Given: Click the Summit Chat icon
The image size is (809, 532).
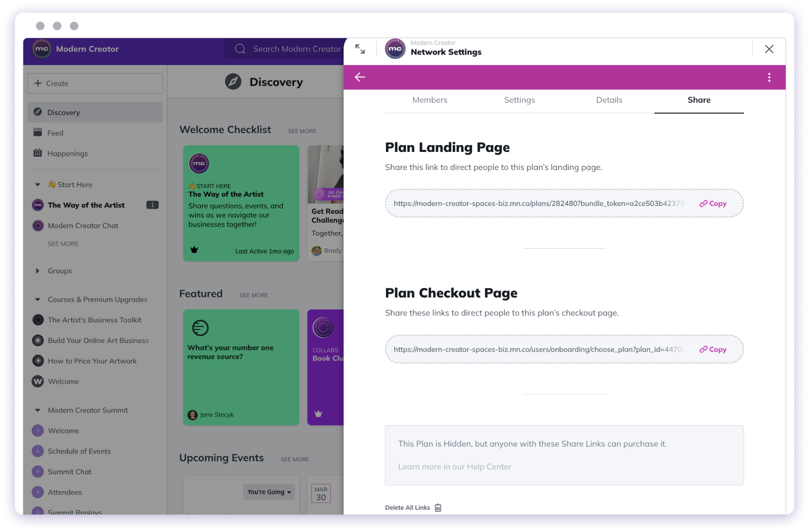Looking at the screenshot, I should coord(38,472).
